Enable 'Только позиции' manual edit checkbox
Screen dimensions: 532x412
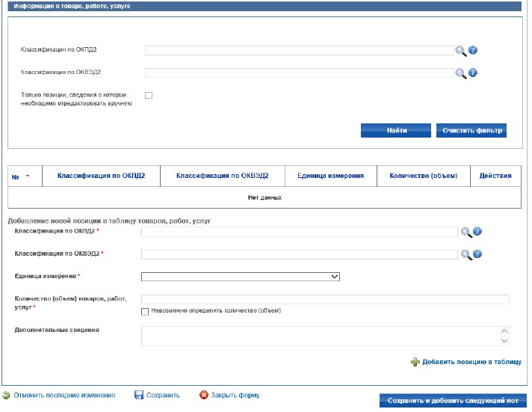[x=148, y=96]
